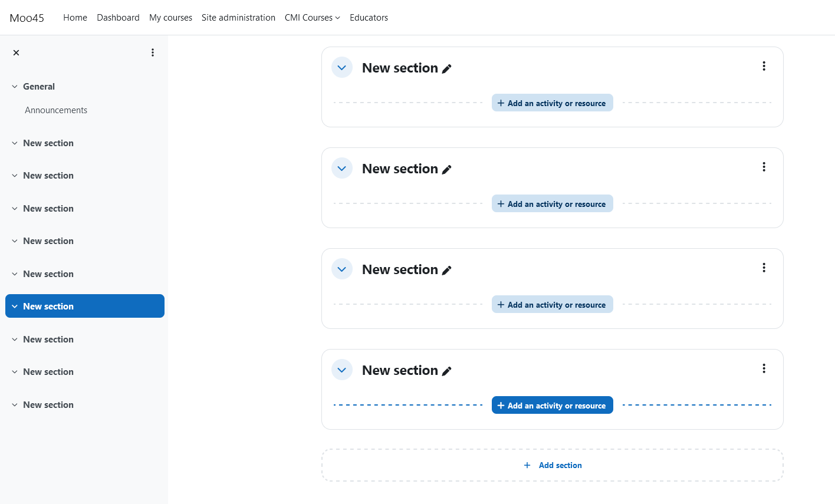Toggle chevron of last sidebar New section
Screen dimensions: 835x504
15,405
